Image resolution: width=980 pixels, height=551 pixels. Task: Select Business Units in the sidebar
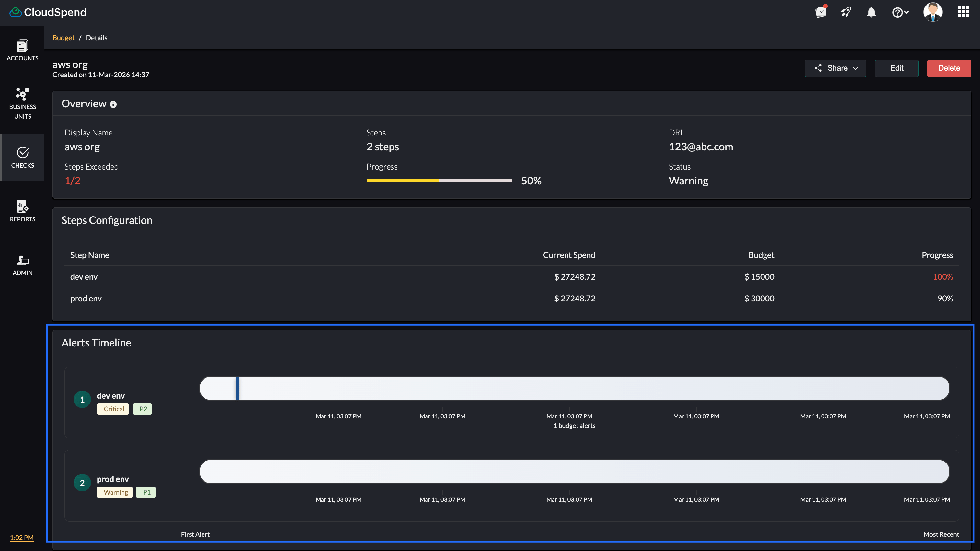click(x=22, y=103)
